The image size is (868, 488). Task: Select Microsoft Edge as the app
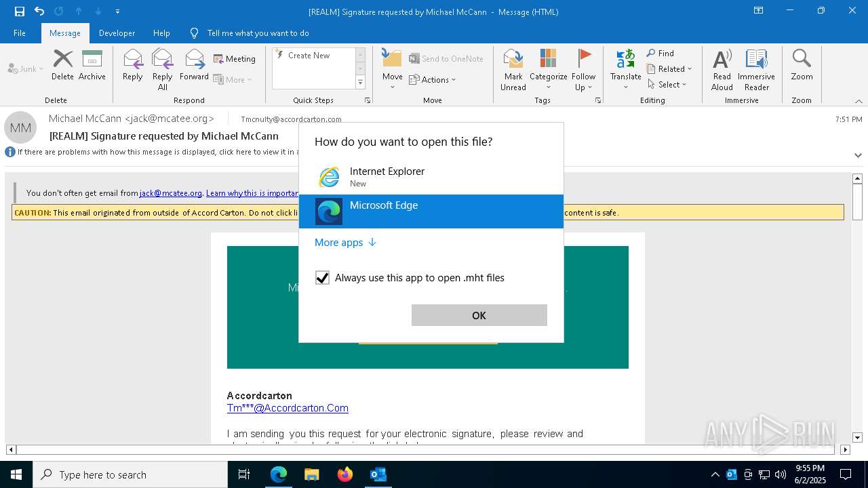431,211
